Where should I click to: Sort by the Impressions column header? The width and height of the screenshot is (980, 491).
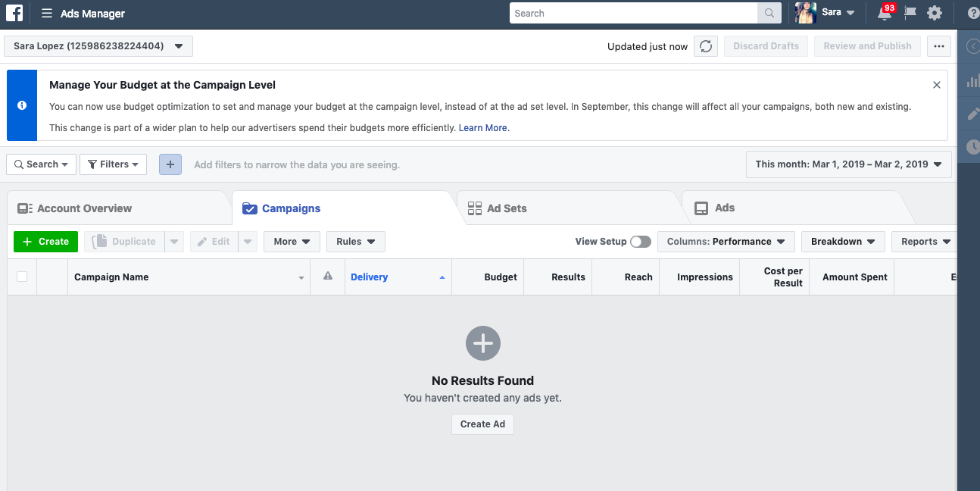tap(700, 277)
